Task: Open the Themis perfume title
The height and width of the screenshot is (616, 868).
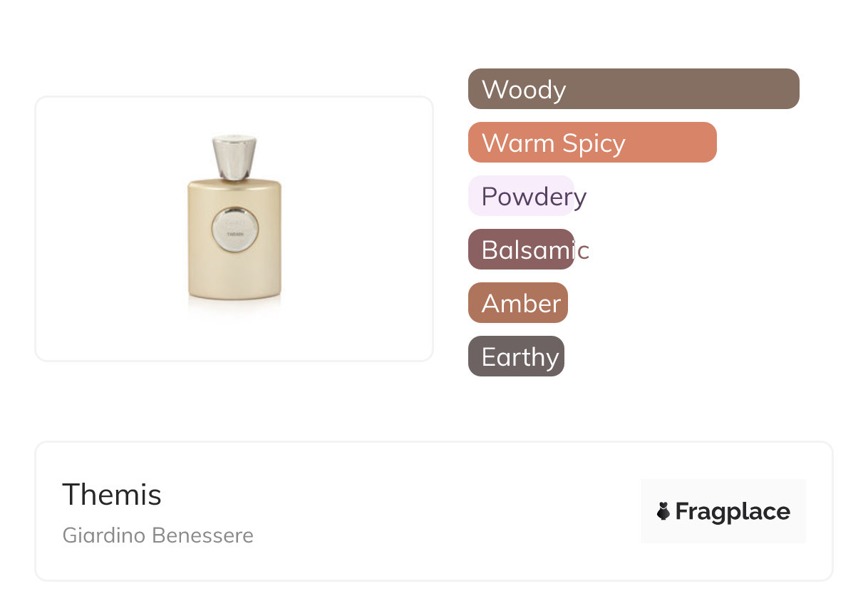Action: point(112,494)
